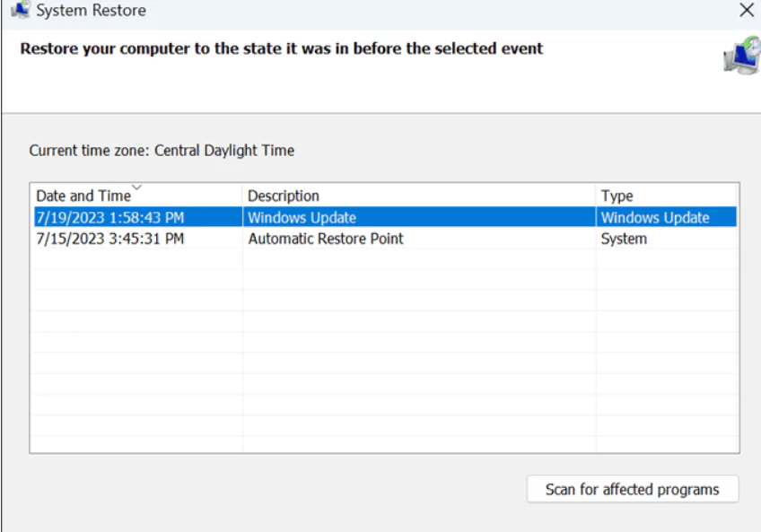The height and width of the screenshot is (532, 761).
Task: Select the 7/19/2023 1:58:43 PM restore point
Action: 109,217
